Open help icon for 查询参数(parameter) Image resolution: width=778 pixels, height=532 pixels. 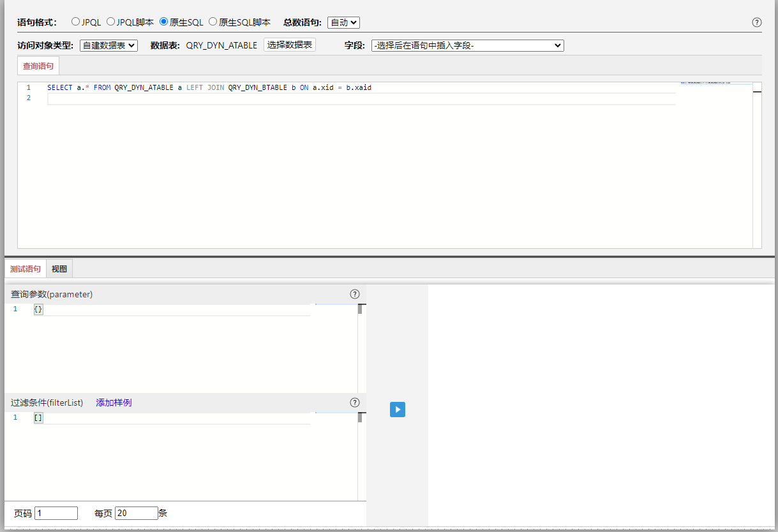355,294
